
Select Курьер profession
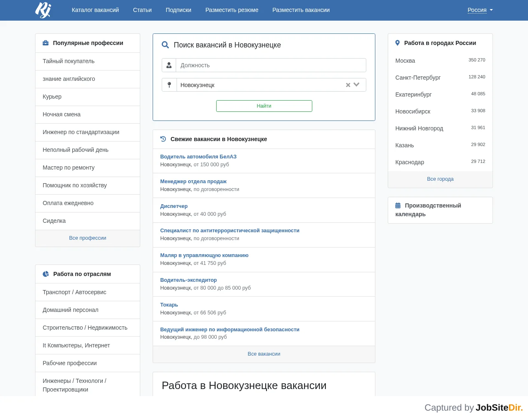(x=87, y=97)
